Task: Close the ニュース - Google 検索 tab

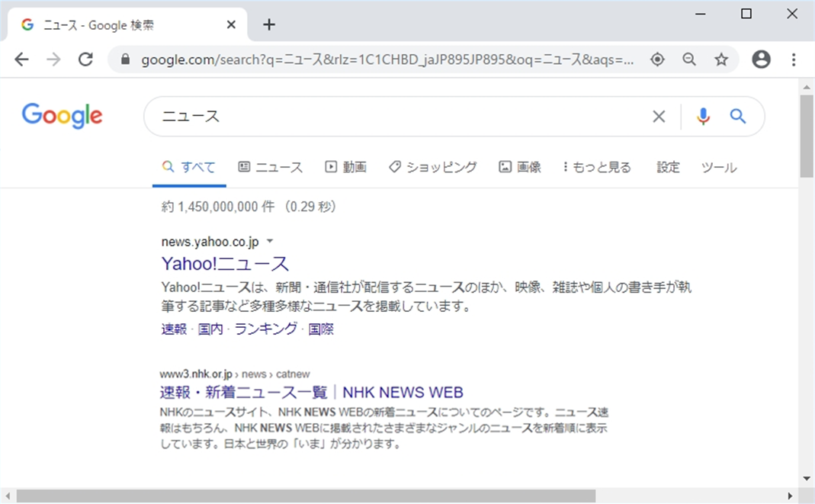Action: click(231, 24)
